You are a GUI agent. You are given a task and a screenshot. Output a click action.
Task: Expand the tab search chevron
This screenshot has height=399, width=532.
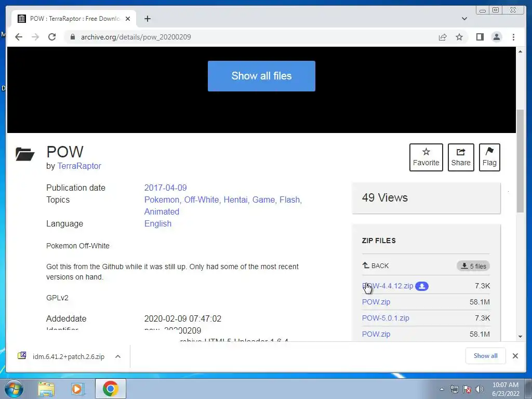(464, 19)
